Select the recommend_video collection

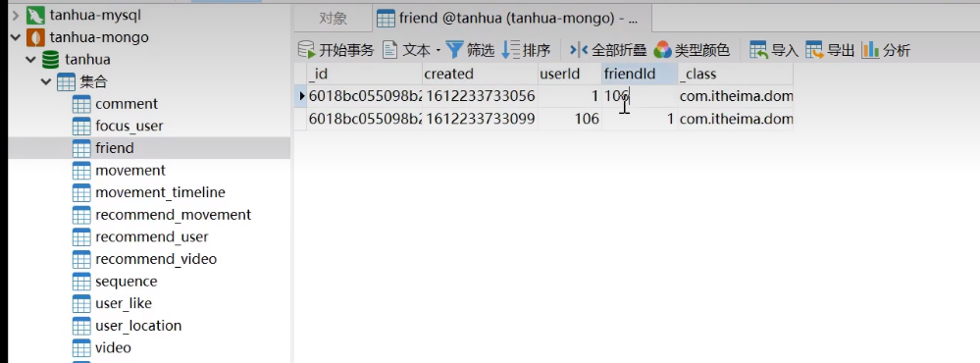[x=156, y=259]
